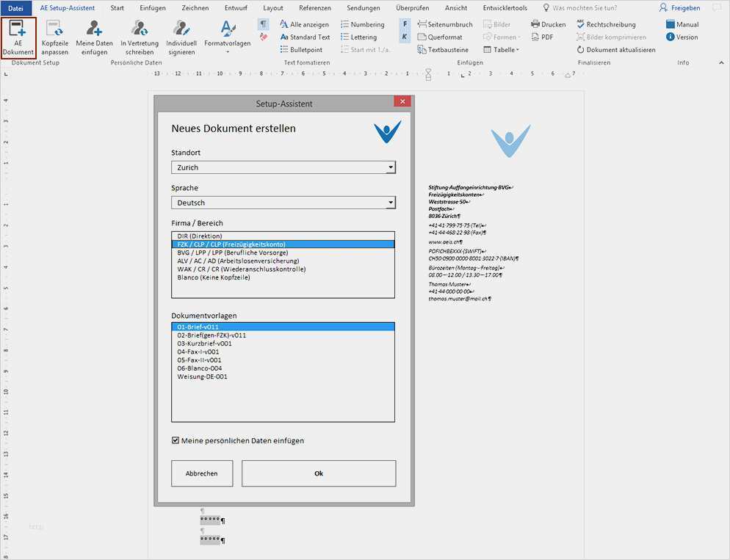This screenshot has height=560, width=730.
Task: Toggle italic K formatting
Action: 405,37
